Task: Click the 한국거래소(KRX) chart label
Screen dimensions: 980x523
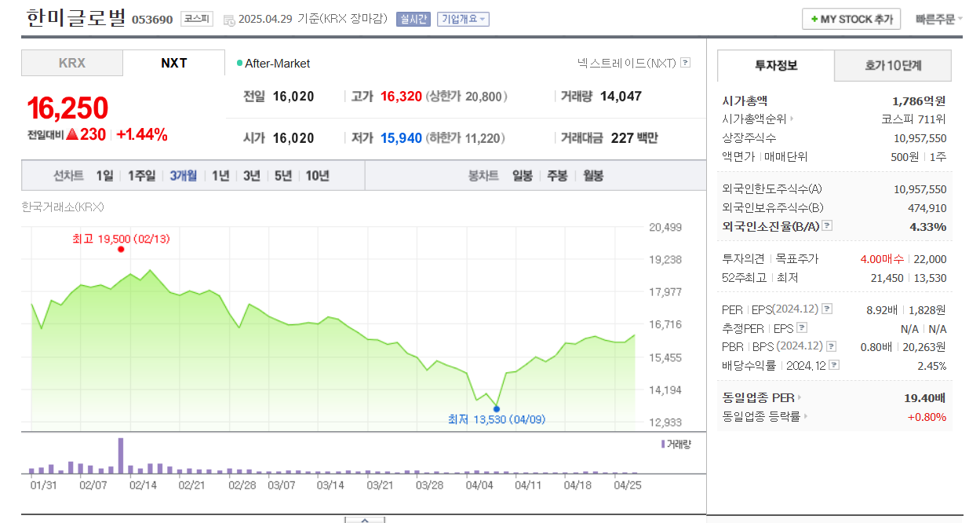Action: click(63, 207)
